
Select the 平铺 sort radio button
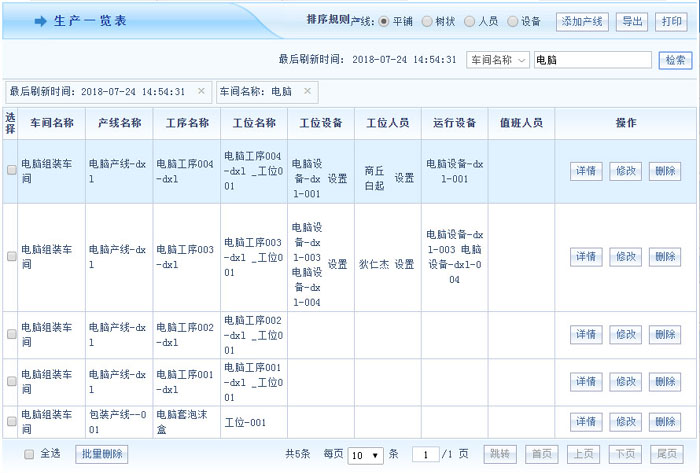pyautogui.click(x=384, y=21)
